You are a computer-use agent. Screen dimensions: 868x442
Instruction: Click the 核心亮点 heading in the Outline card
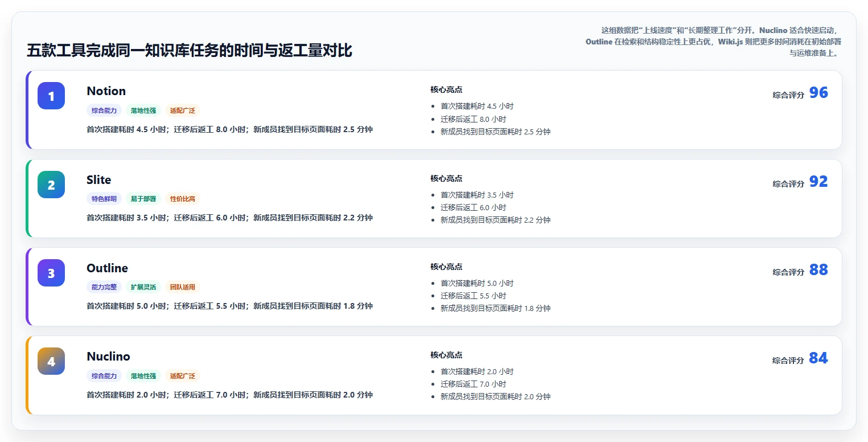pos(446,267)
